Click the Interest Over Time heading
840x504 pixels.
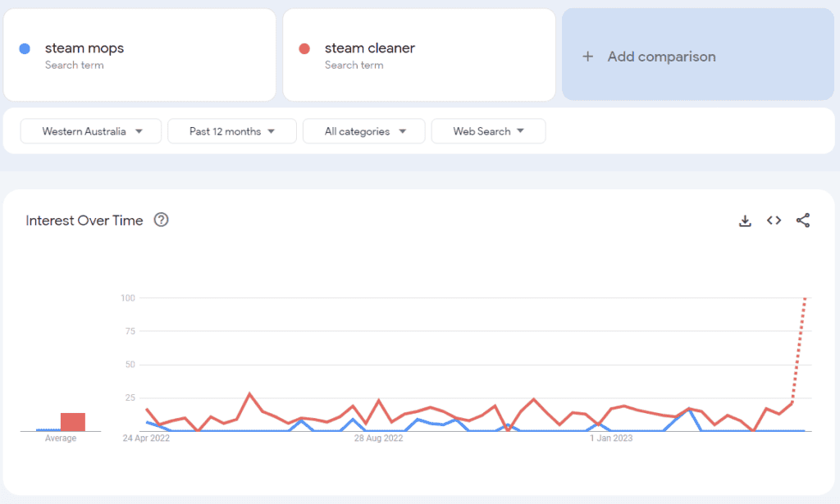[x=84, y=220]
